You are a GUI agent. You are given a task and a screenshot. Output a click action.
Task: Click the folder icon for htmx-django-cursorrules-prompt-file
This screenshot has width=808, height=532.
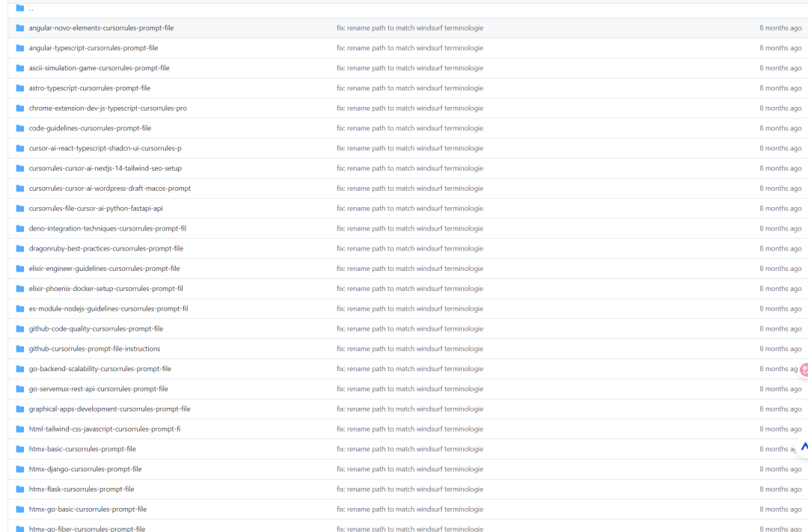[19, 469]
